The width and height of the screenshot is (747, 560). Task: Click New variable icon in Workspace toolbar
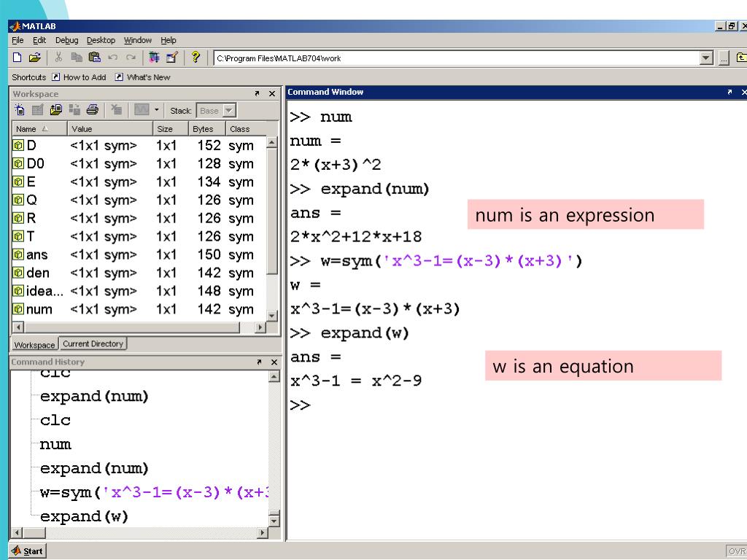click(20, 110)
